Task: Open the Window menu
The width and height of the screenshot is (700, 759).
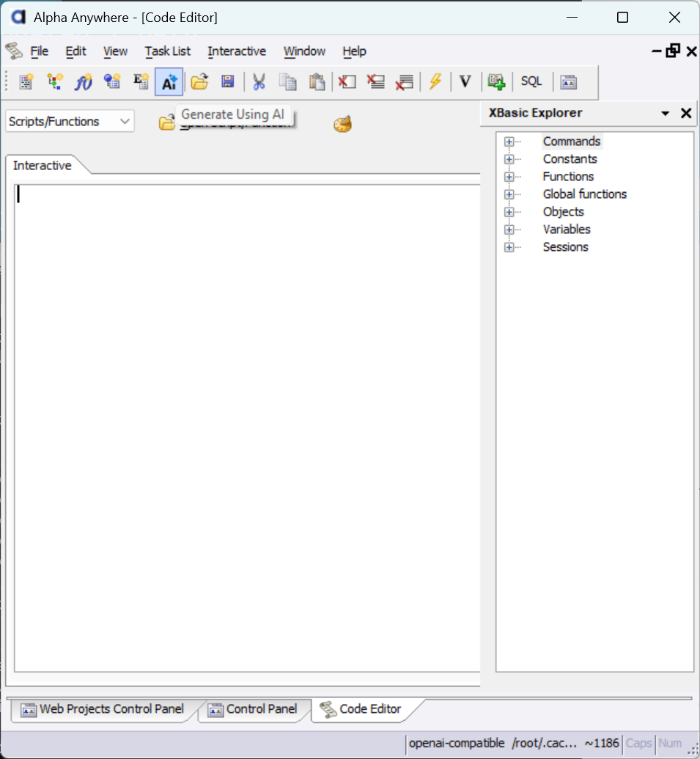Action: tap(304, 51)
